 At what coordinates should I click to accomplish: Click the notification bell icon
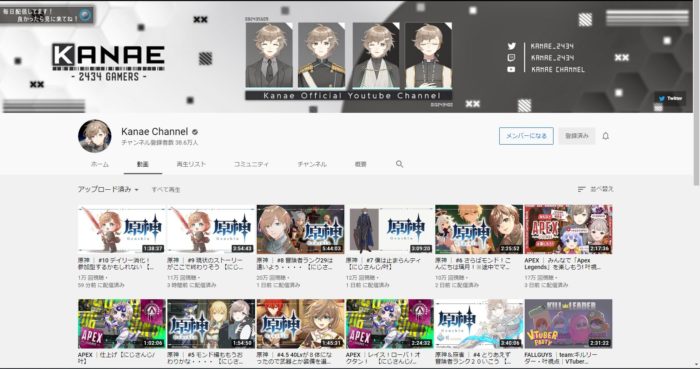605,136
